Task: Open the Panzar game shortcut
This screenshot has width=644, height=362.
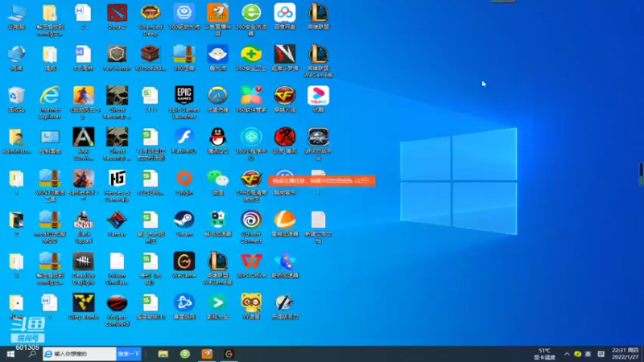Action: coord(117,220)
